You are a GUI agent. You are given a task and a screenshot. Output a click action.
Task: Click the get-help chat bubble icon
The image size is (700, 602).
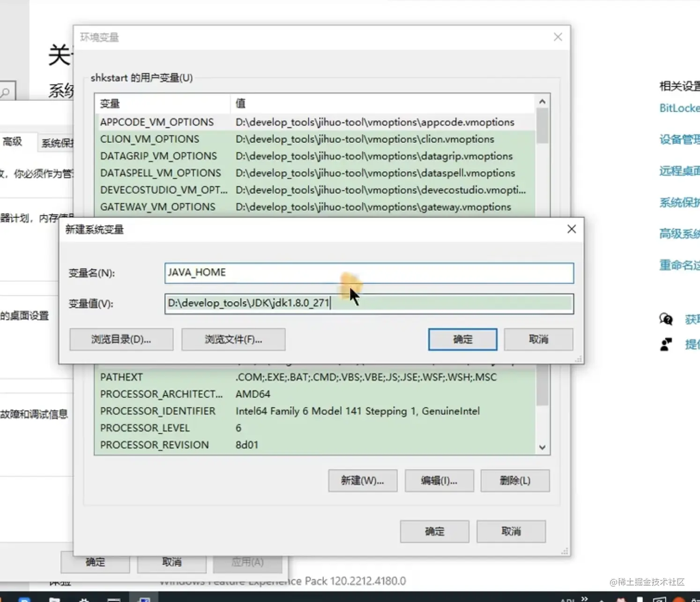coord(666,319)
